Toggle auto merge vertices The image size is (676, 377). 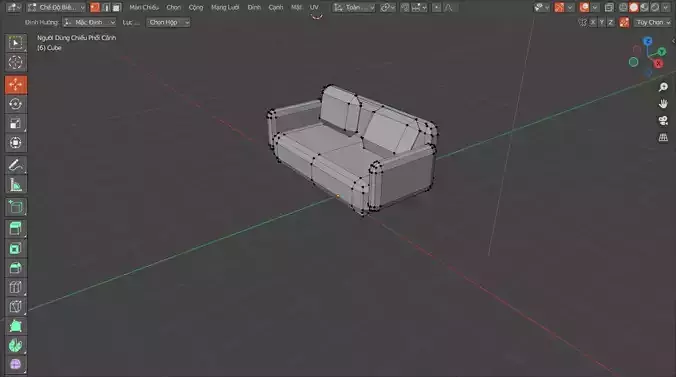(624, 22)
